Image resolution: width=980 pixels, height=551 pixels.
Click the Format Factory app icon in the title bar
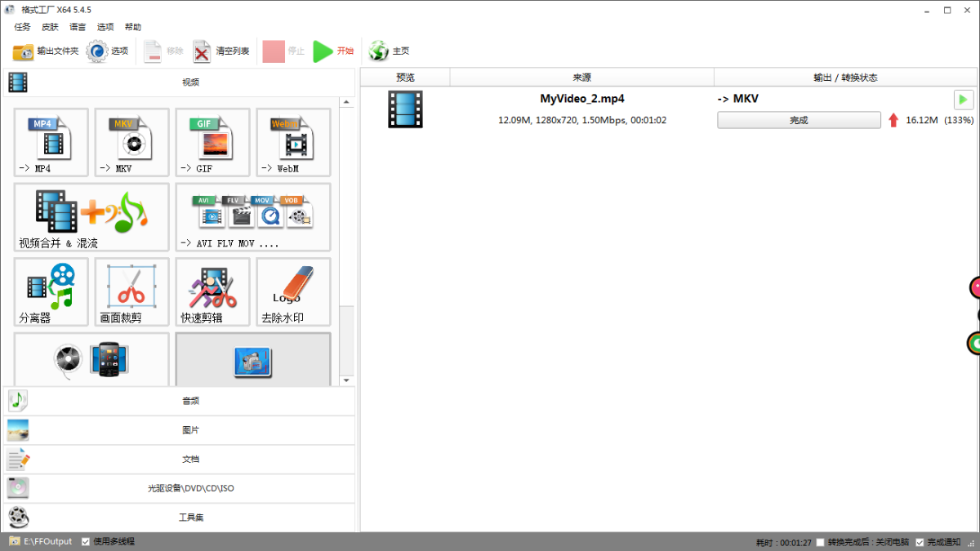tap(10, 10)
